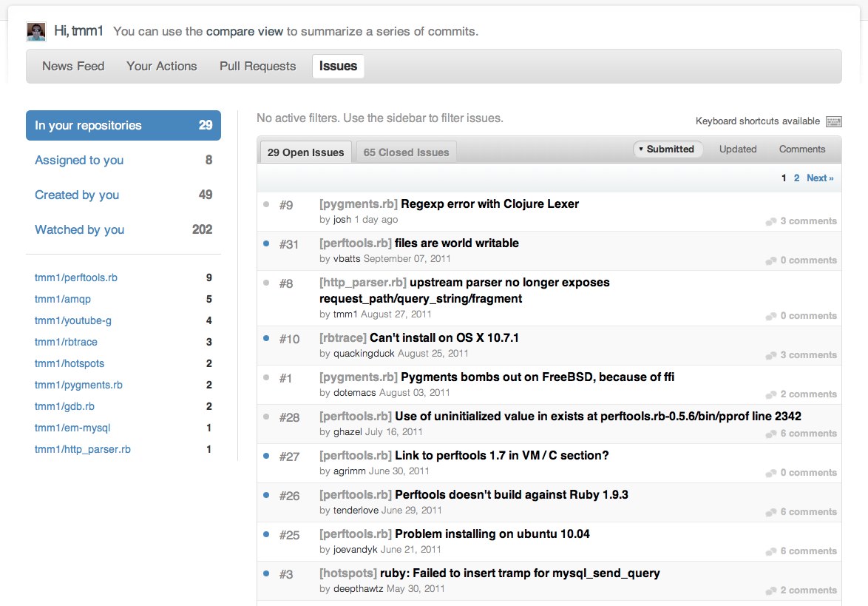
Task: Open issue 'files are world writable'
Action: coord(456,243)
